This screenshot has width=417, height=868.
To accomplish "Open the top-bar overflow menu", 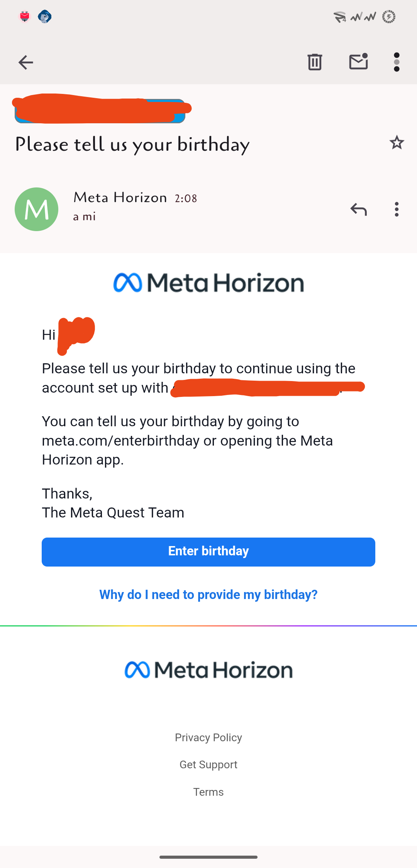I will (397, 62).
